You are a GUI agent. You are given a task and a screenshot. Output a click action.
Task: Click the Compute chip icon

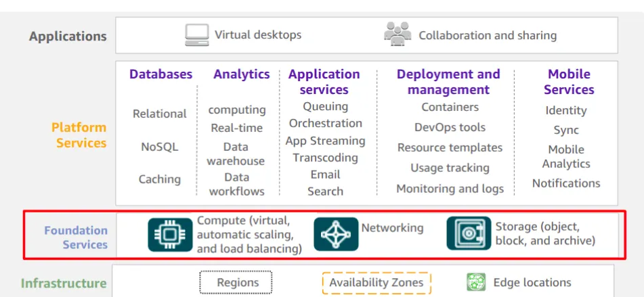coord(170,235)
